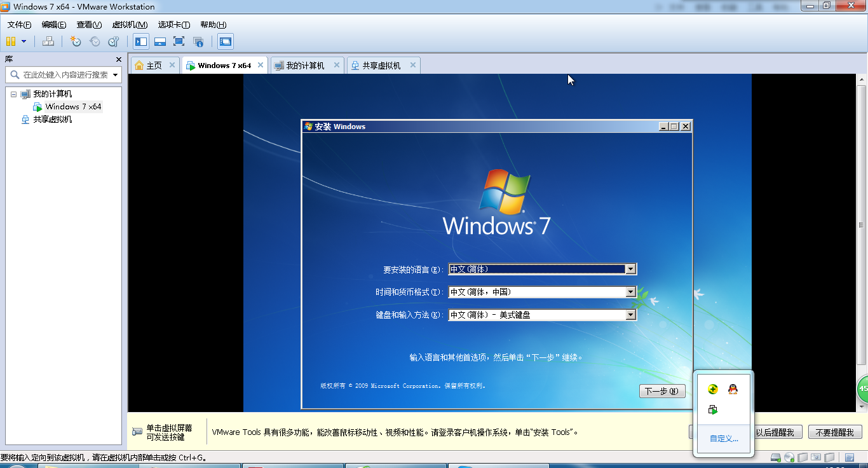Open the power options dropdown arrow
868x468 pixels.
[x=24, y=41]
